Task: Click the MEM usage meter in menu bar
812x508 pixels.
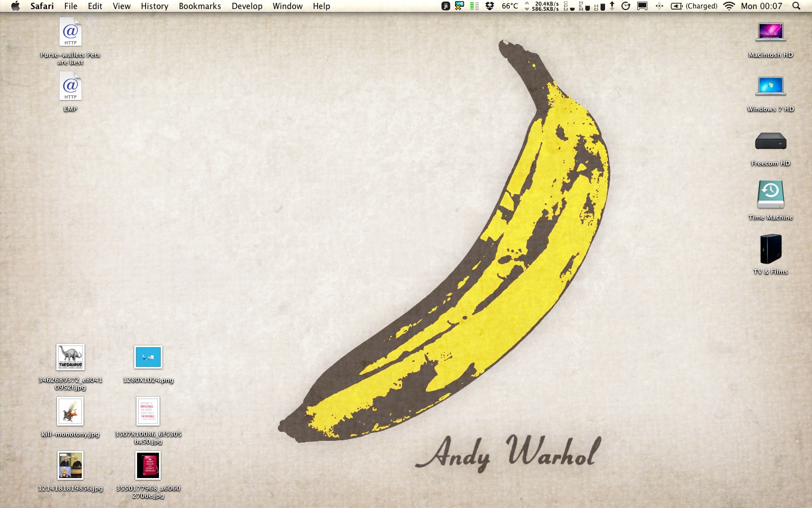Action: coord(584,6)
